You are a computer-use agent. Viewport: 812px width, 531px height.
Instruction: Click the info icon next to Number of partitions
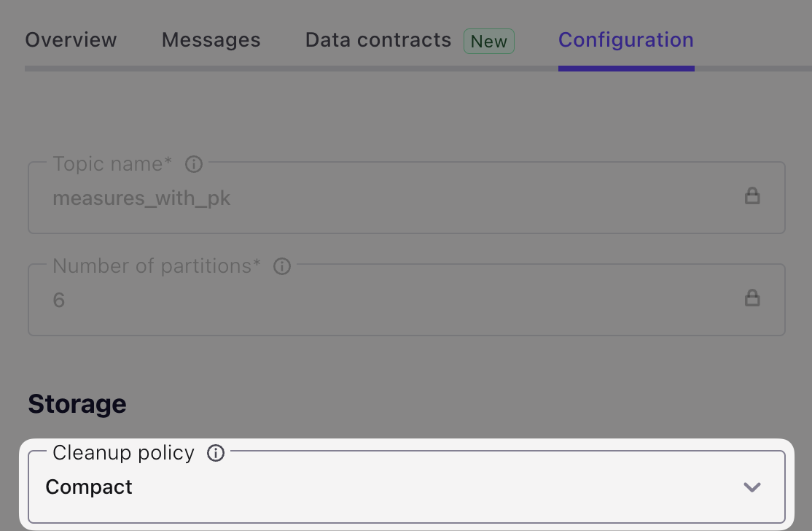(282, 266)
